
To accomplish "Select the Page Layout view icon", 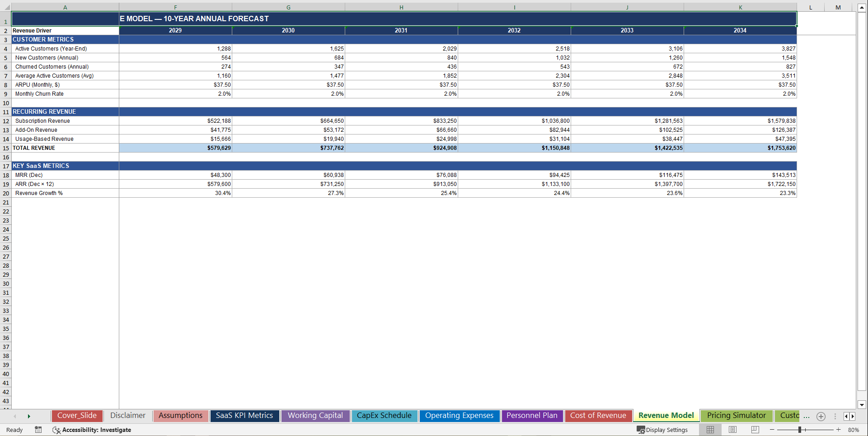I will coord(732,430).
